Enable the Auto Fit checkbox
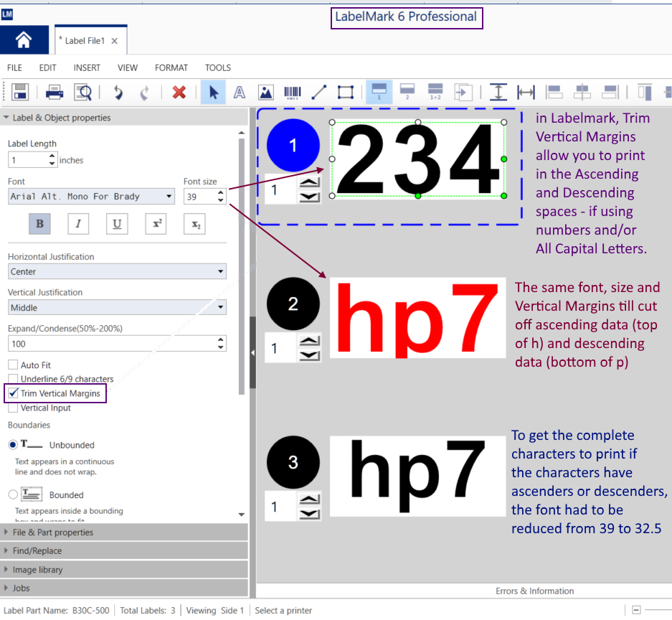This screenshot has height=620, width=672. coord(13,365)
